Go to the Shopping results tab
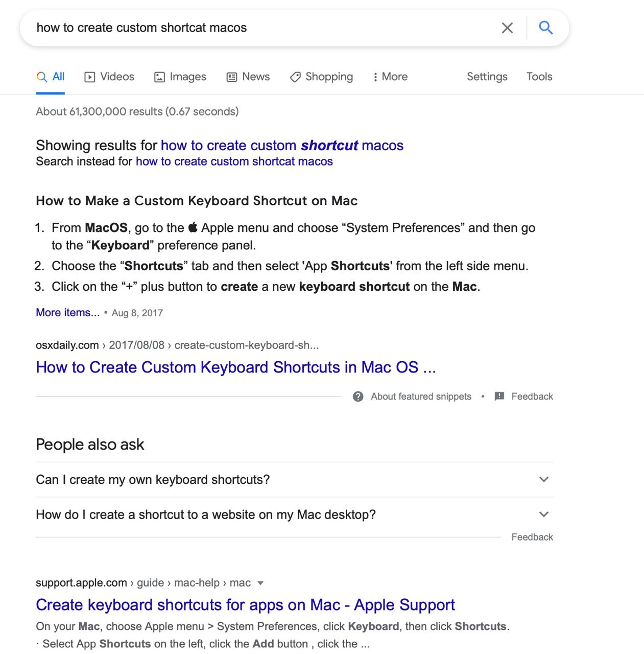644x654 pixels. click(321, 77)
